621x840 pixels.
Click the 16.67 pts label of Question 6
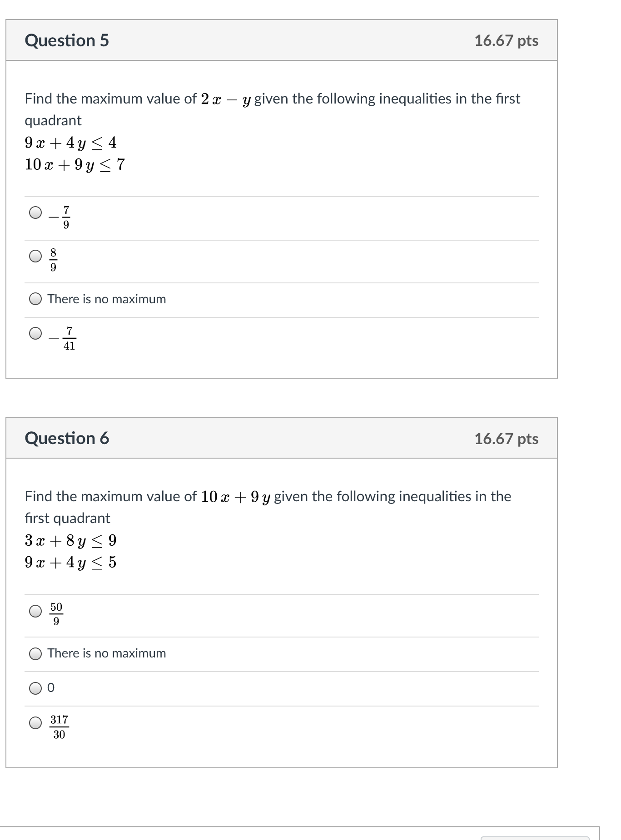pyautogui.click(x=506, y=439)
